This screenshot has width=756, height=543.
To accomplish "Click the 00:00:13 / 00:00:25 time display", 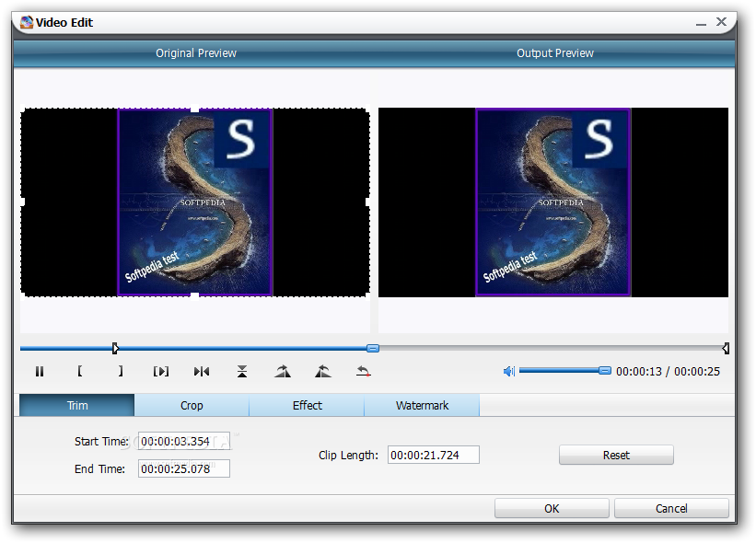I will click(668, 372).
